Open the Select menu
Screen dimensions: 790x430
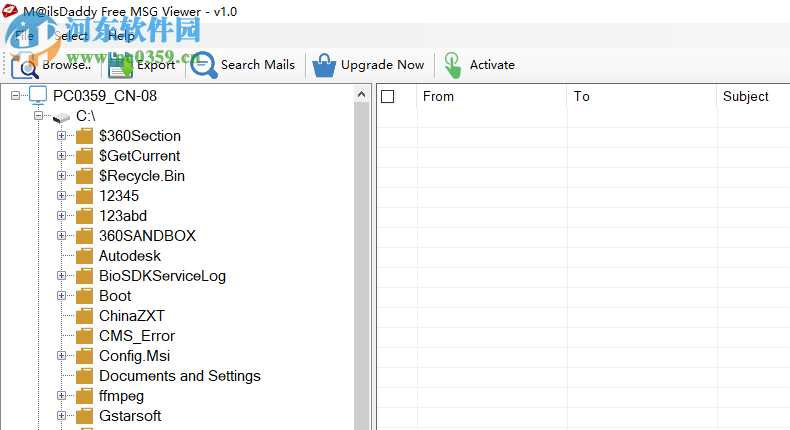(71, 36)
